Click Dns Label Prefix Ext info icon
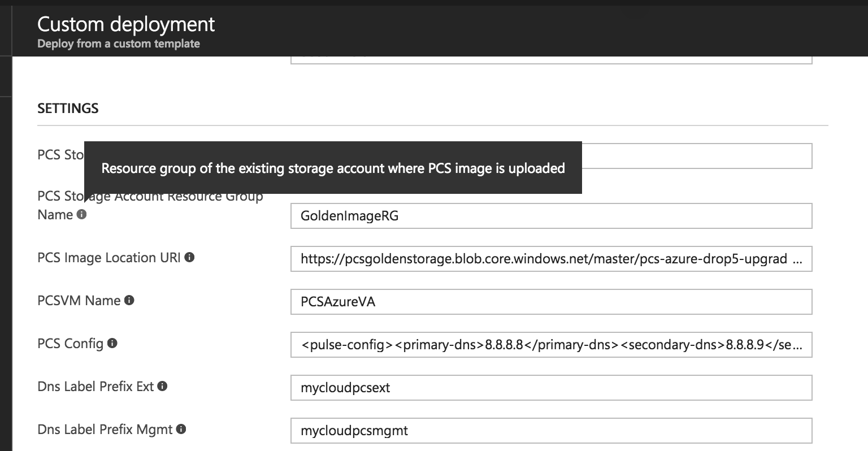The image size is (868, 451). (163, 387)
